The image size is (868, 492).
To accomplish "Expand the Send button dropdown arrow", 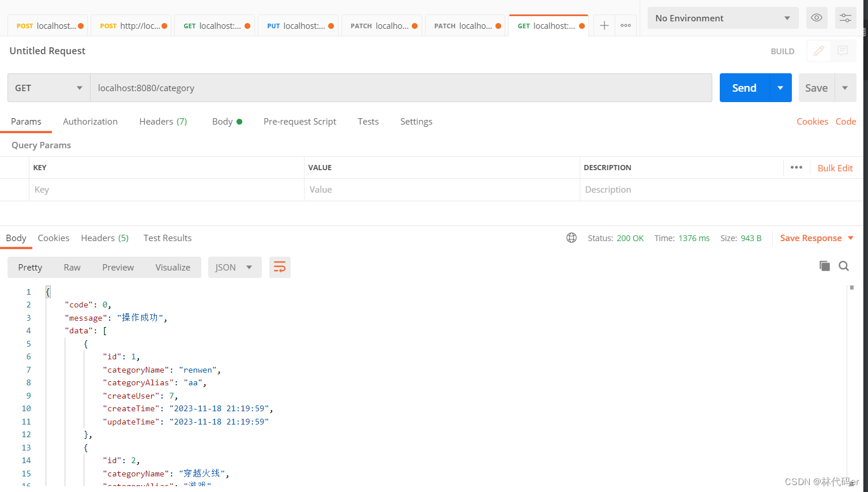I will tap(780, 88).
